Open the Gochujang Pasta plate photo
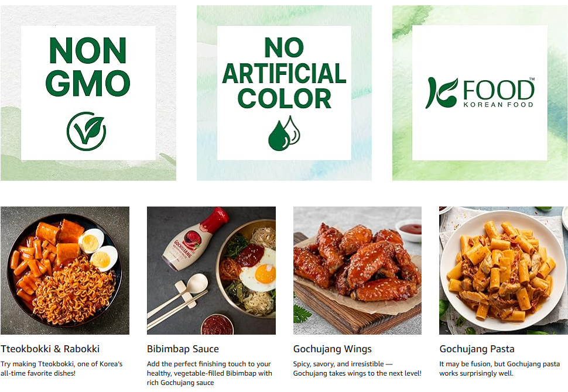The image size is (568, 392). [503, 270]
